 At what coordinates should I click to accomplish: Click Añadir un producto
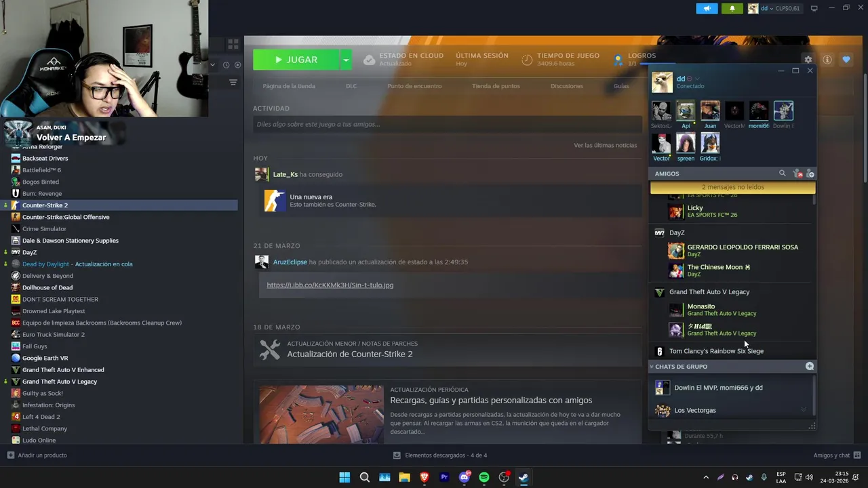point(37,455)
